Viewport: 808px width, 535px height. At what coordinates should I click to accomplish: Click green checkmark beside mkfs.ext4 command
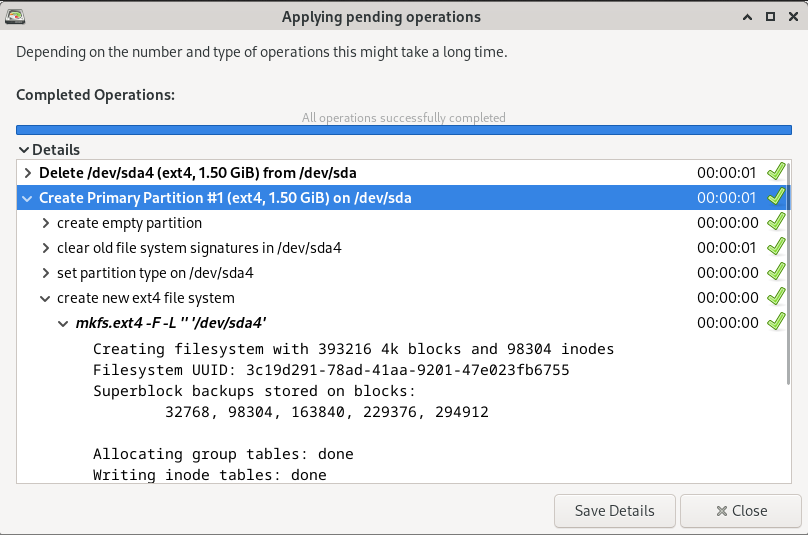[x=776, y=322]
